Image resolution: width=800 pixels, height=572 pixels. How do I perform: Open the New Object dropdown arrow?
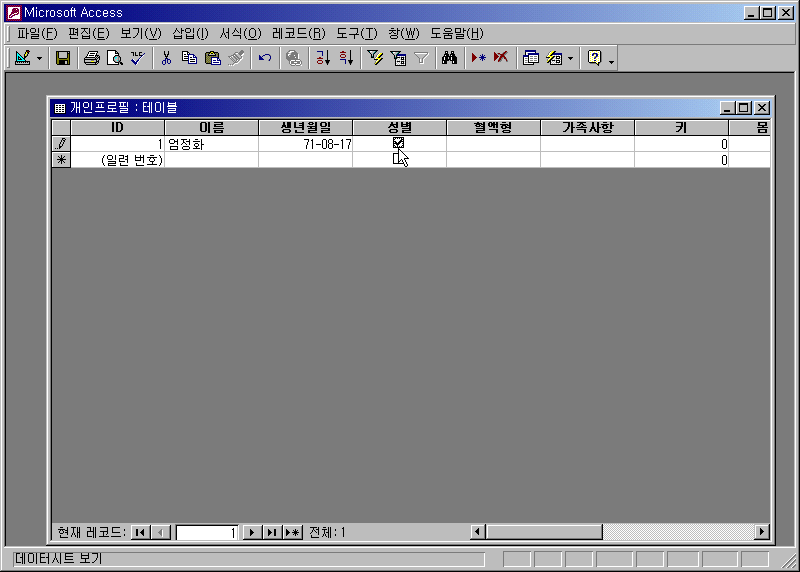570,58
